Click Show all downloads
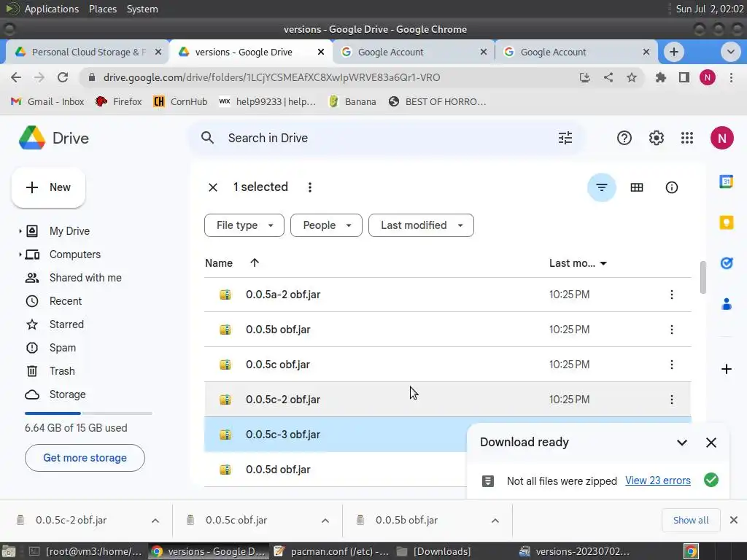 click(x=690, y=521)
